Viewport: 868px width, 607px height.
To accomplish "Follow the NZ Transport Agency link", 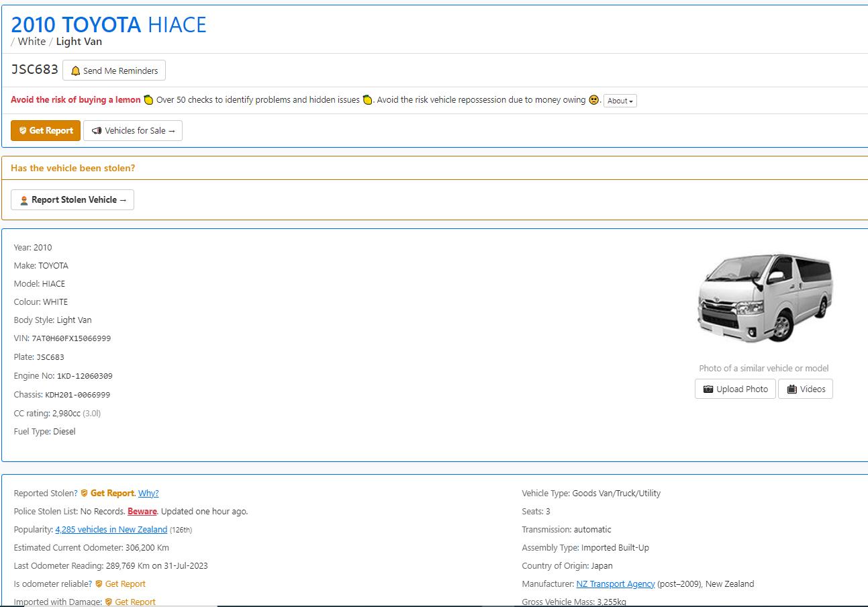I will pos(615,584).
